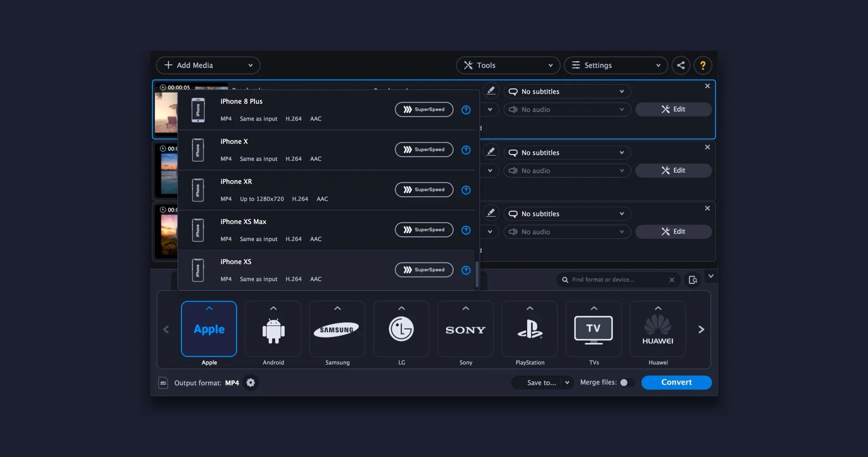The width and height of the screenshot is (868, 457).
Task: Choose the iPhone XS preset
Action: (x=326, y=271)
